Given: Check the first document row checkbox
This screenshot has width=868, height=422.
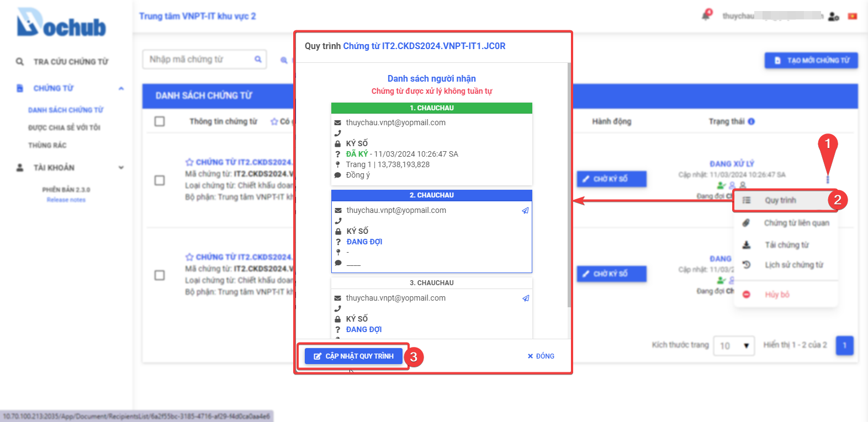Looking at the screenshot, I should pyautogui.click(x=160, y=180).
